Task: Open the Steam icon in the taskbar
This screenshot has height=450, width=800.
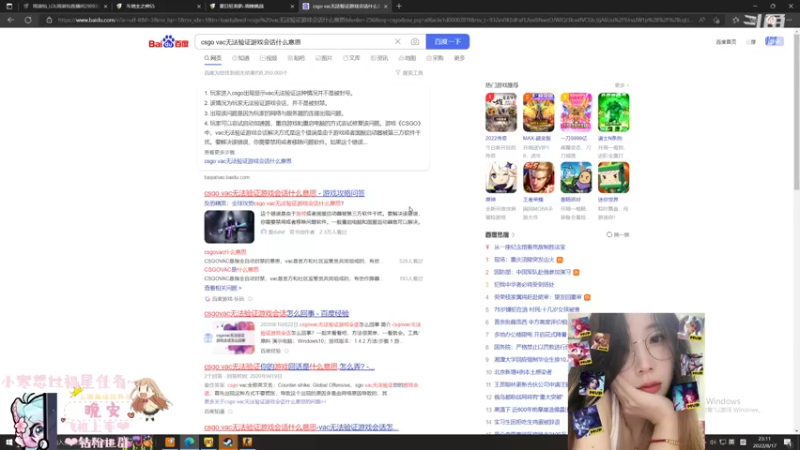Action: (x=228, y=442)
